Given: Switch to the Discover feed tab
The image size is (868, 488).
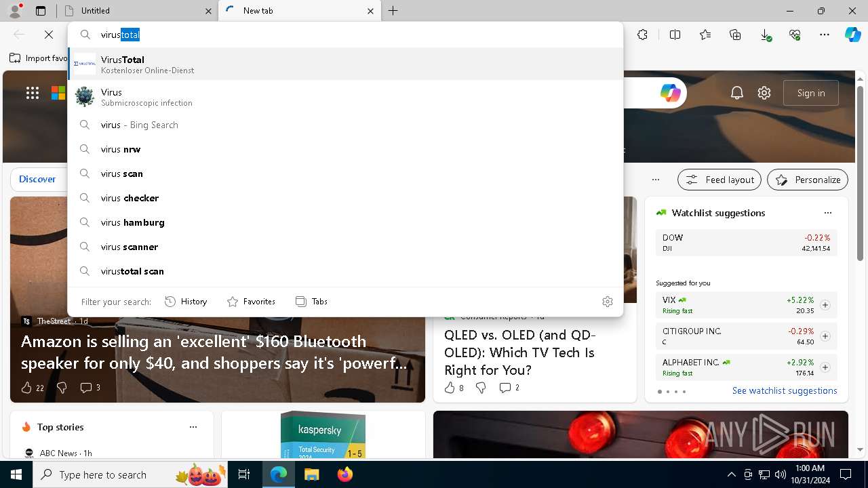Looking at the screenshot, I should (37, 179).
